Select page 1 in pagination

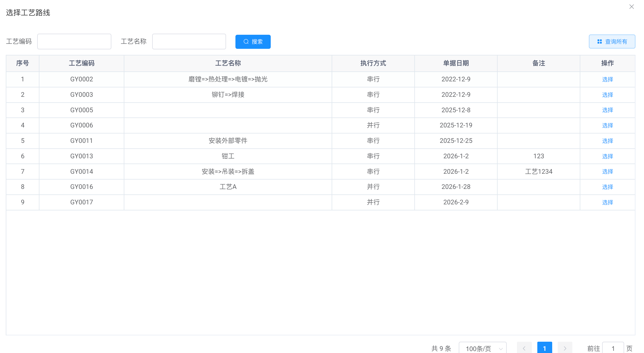click(544, 348)
